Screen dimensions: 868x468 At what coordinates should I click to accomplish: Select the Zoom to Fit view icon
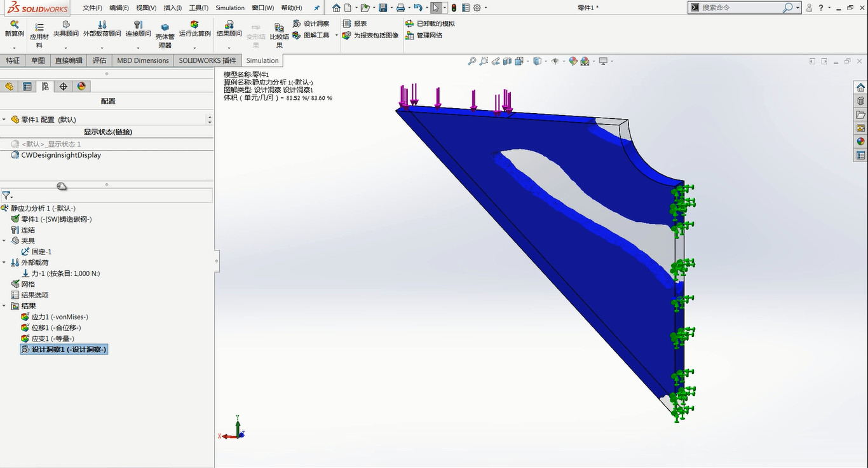click(x=471, y=61)
